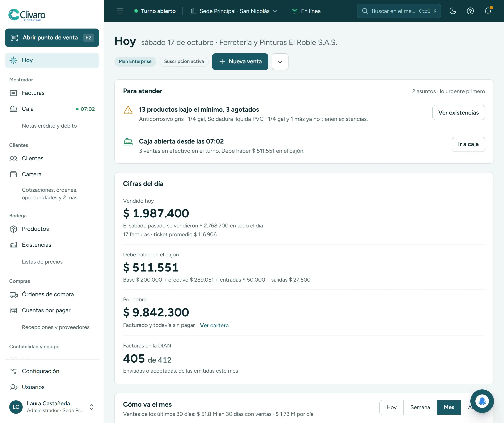Follow the Ver cartera link
This screenshot has width=504, height=423.
coord(214,325)
